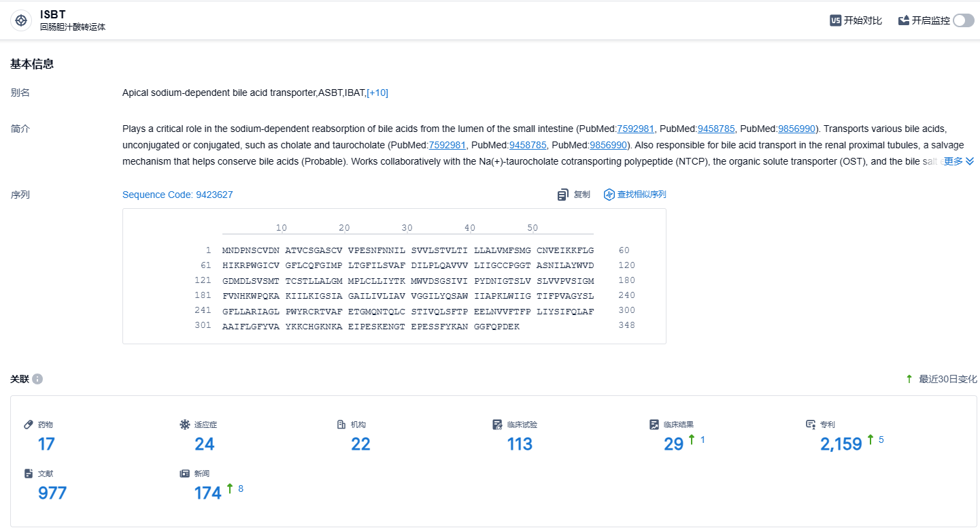View the 2,159 patents count

coord(841,444)
